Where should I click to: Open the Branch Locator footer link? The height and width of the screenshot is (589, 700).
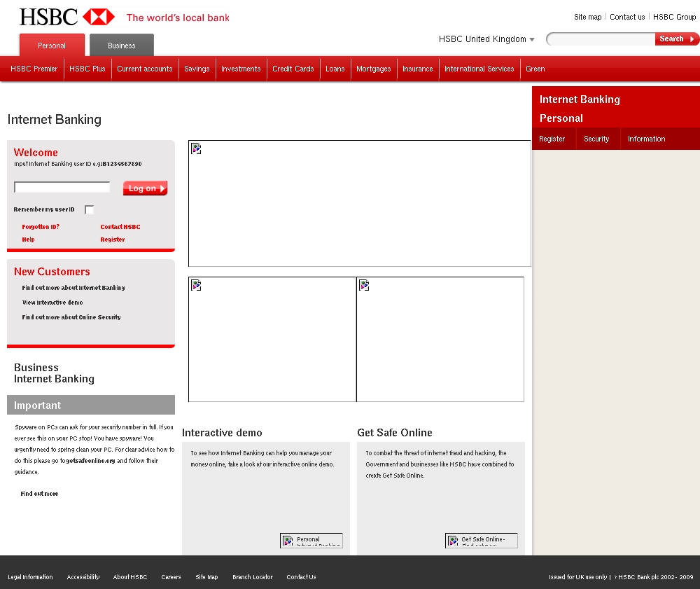(253, 577)
